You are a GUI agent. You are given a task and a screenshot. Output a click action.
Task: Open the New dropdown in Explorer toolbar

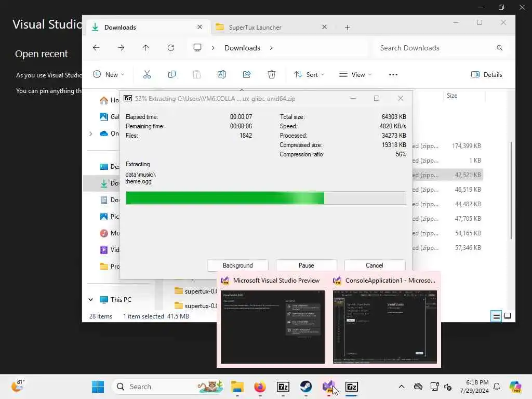coord(109,75)
